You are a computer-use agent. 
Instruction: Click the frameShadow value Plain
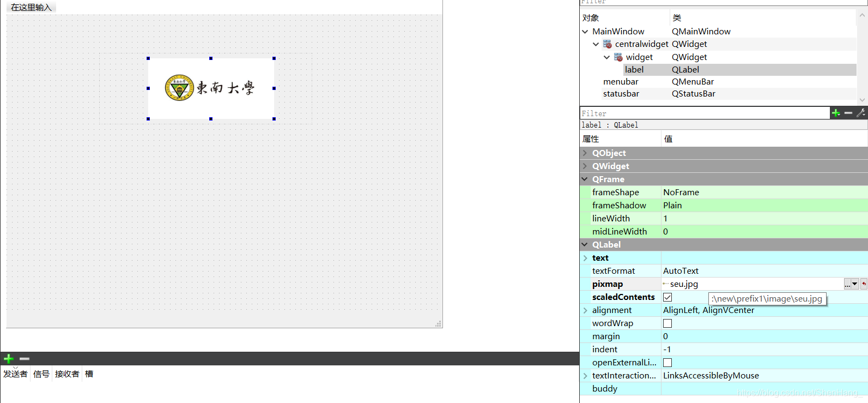[672, 206]
